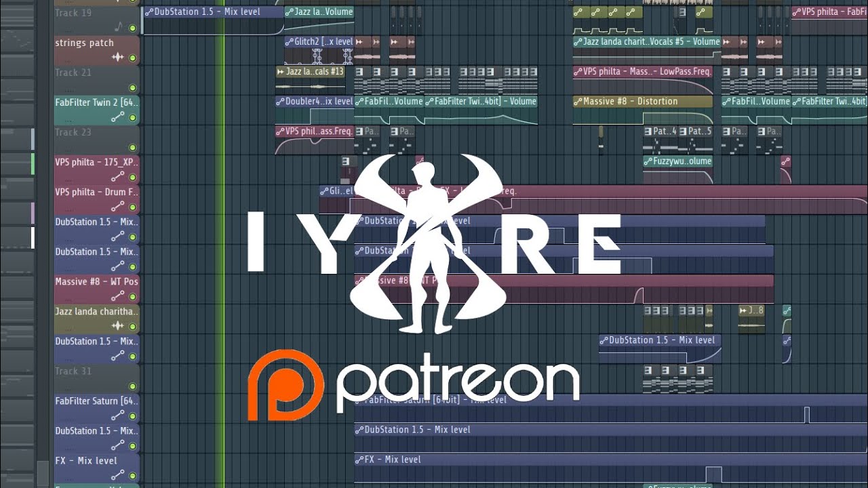Click automation icon on Fuzzywu..olume clip
Screen dimensions: 868x488
coord(648,161)
